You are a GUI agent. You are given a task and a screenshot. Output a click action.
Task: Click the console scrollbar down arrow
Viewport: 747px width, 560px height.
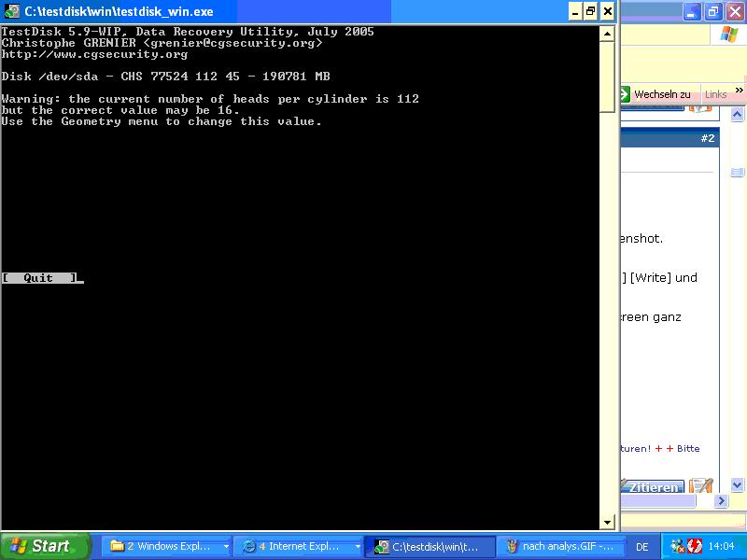[x=607, y=522]
